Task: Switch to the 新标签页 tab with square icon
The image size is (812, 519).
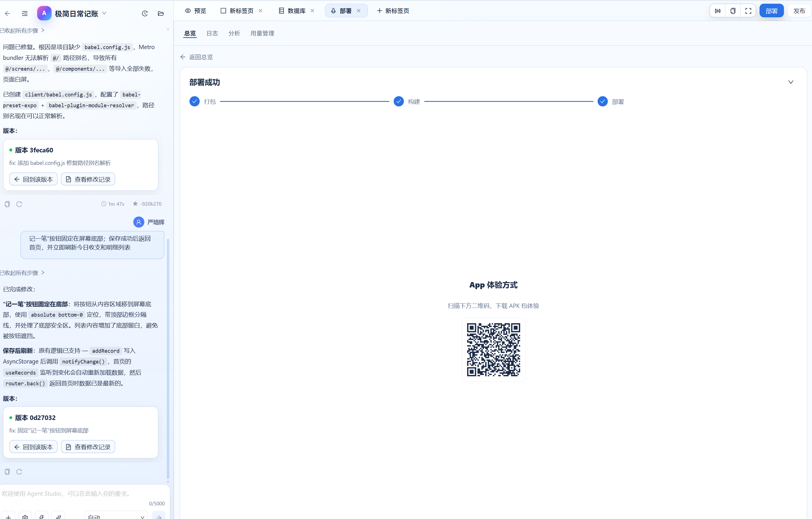Action: coord(237,11)
